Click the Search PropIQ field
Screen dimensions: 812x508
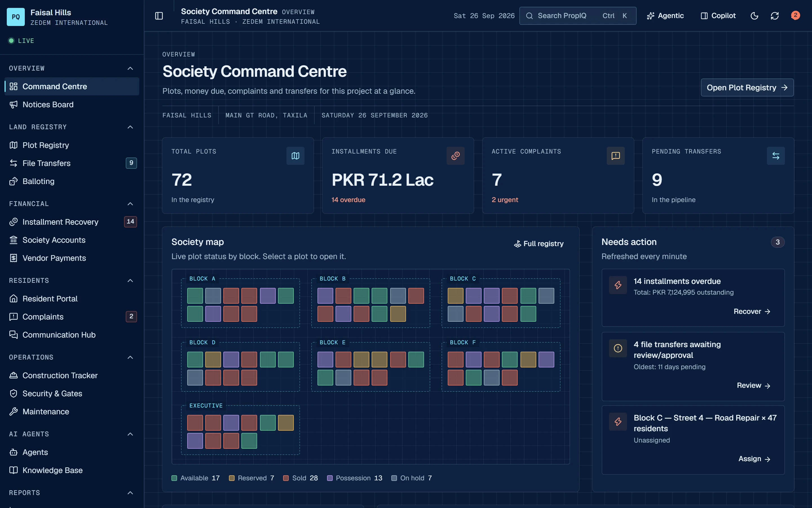click(578, 16)
